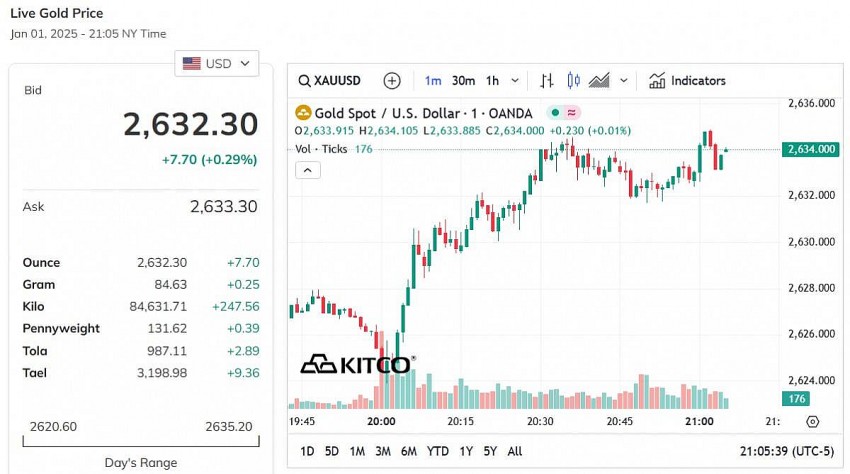Image resolution: width=850 pixels, height=474 pixels.
Task: Click the pink status indicator in chart legend
Action: 573,114
